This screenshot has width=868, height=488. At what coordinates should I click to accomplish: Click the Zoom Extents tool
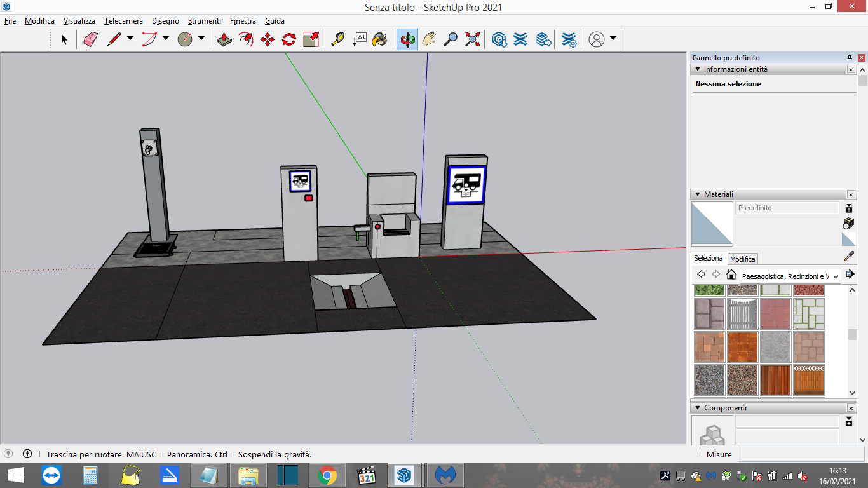[472, 39]
